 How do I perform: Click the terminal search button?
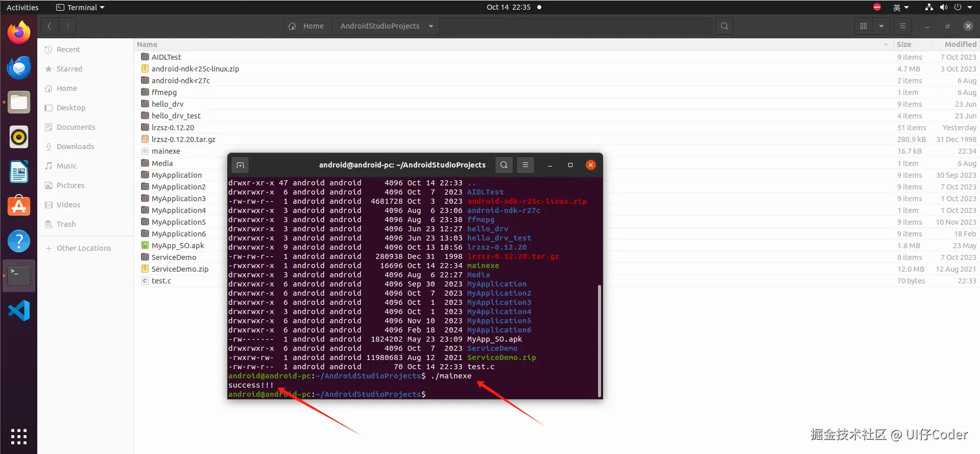click(x=504, y=165)
